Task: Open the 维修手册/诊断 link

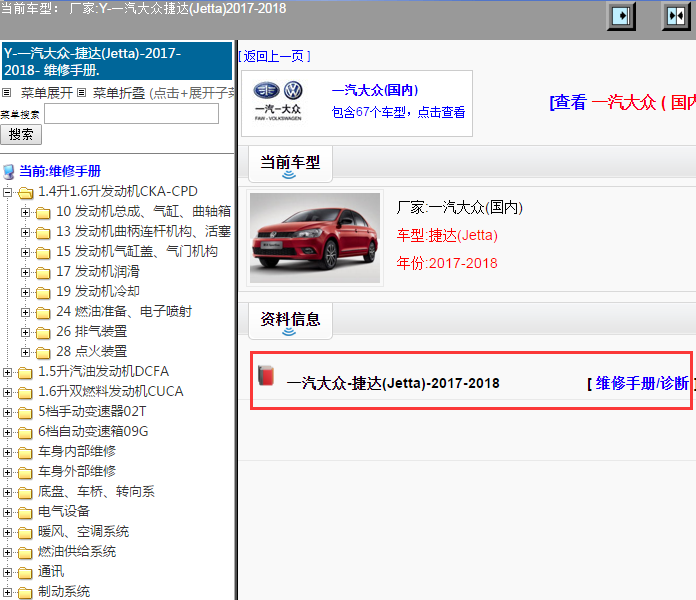Action: (642, 383)
